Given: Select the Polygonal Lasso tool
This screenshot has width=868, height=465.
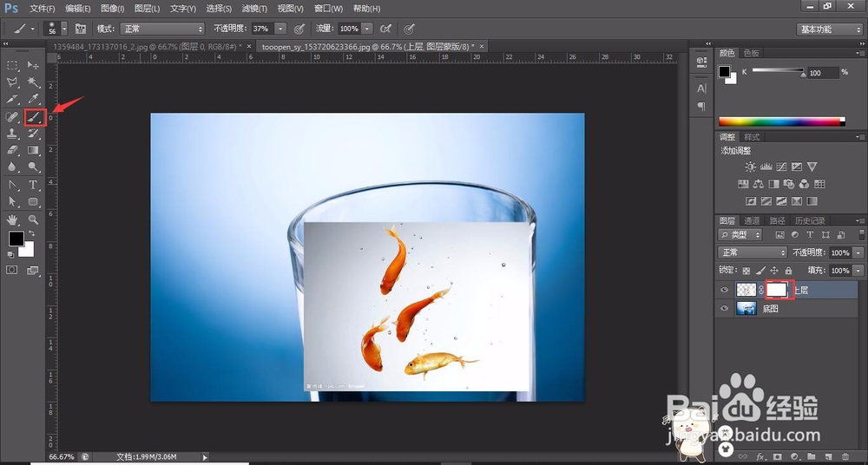Looking at the screenshot, I should coord(12,82).
